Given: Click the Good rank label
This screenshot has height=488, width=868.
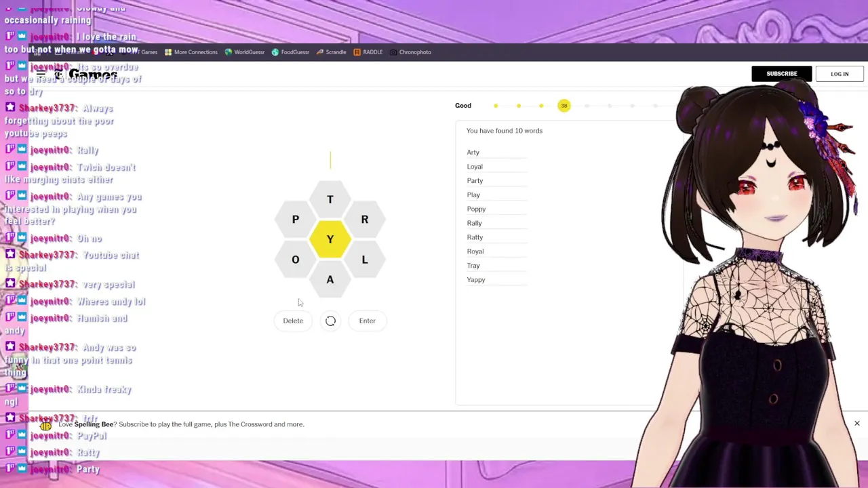Looking at the screenshot, I should [463, 106].
